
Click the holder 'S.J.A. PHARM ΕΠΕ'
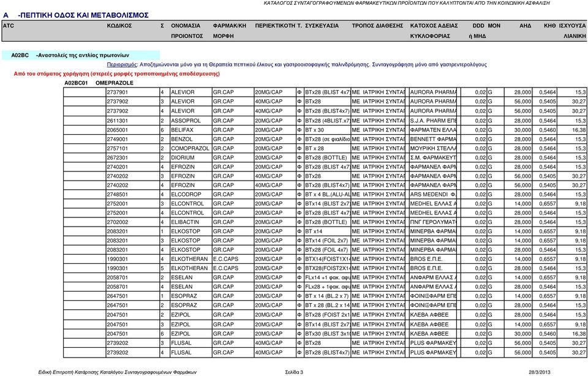click(x=433, y=121)
